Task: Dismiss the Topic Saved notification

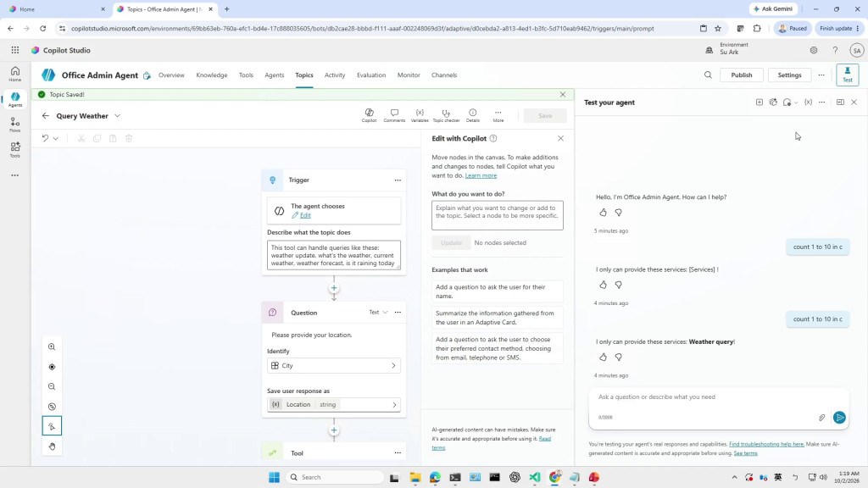Action: [563, 95]
